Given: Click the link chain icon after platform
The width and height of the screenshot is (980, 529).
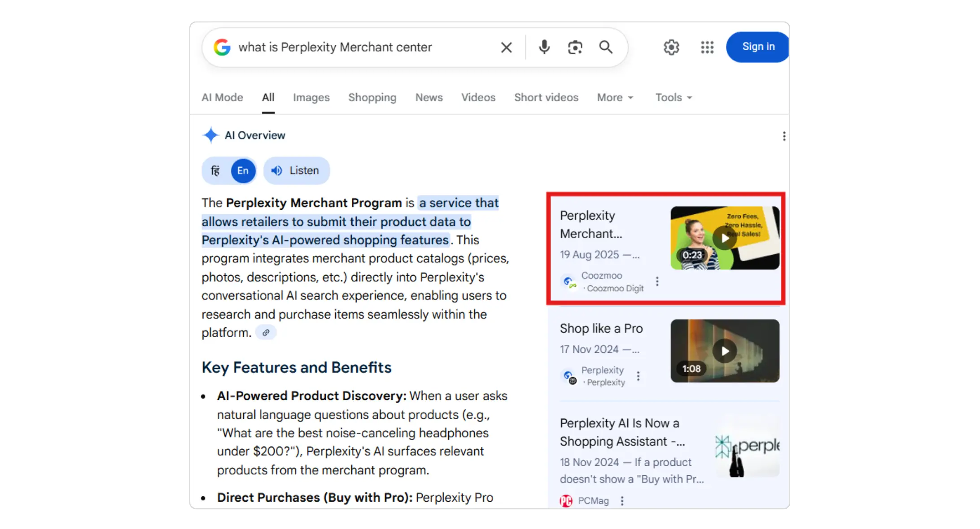Looking at the screenshot, I should 266,333.
